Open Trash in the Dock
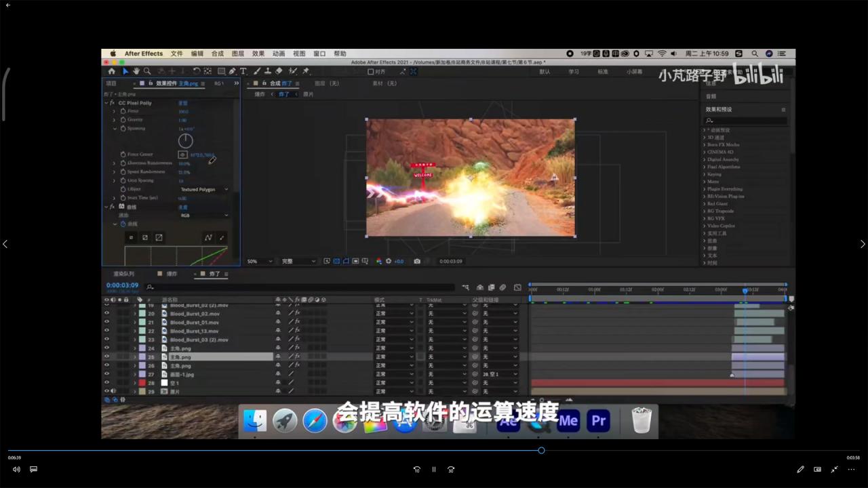Viewport: 868px width, 488px height. pos(641,421)
